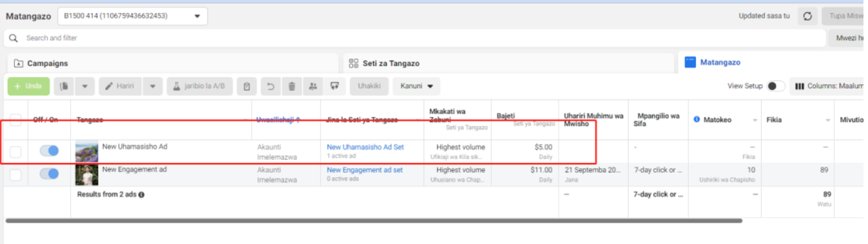
Task: Toggle the New Engagement ad switch
Action: pos(49,173)
